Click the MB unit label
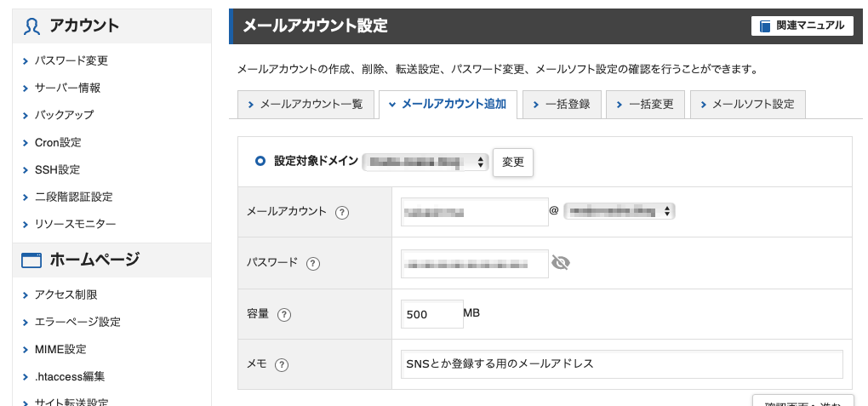Viewport: 868px width, 406px height. tap(471, 313)
